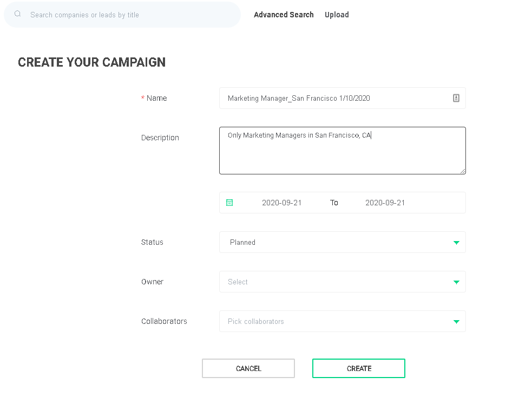Click the Owner "Select" placeholder
The image size is (532, 403).
(238, 282)
